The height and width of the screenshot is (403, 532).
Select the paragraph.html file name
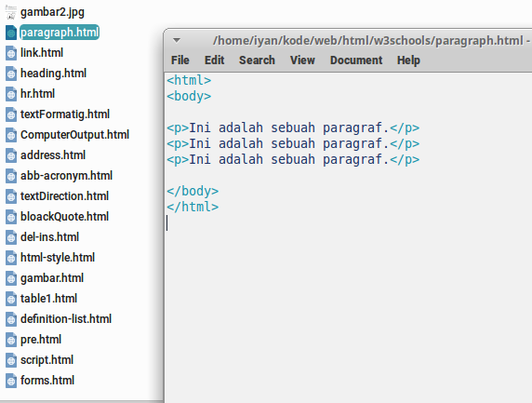(x=60, y=33)
